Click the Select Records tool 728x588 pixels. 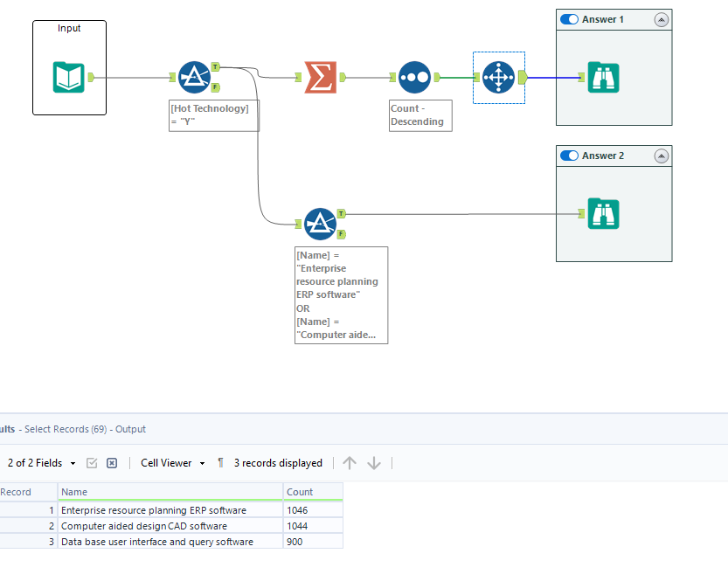click(498, 77)
